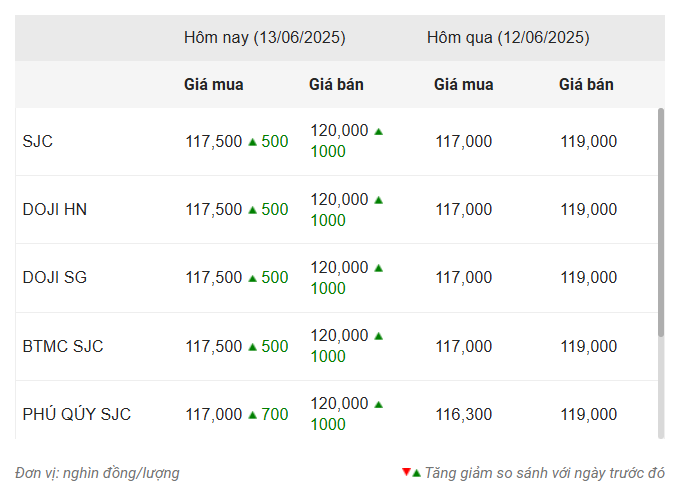Click the Giá bán header under Hôm qua

coord(586,84)
